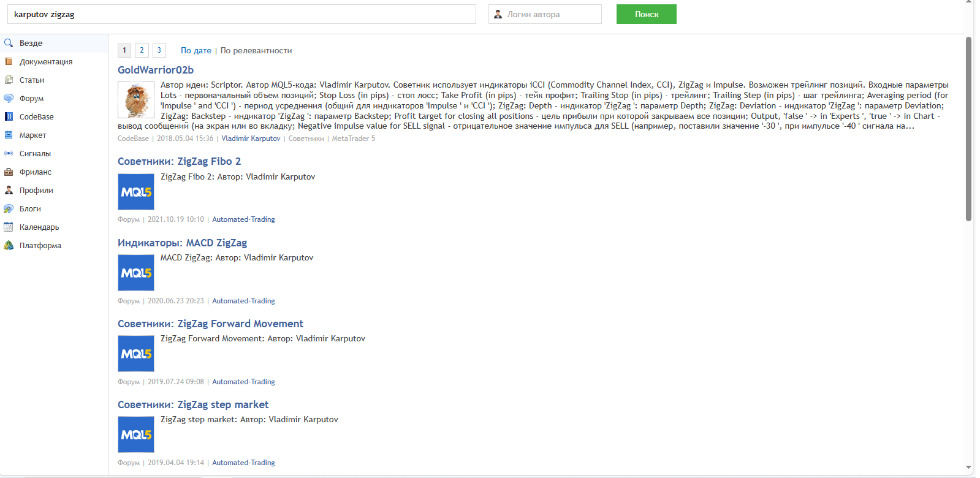Click the user icon in author login field
Viewport: 980px width, 478px height.
[x=498, y=14]
